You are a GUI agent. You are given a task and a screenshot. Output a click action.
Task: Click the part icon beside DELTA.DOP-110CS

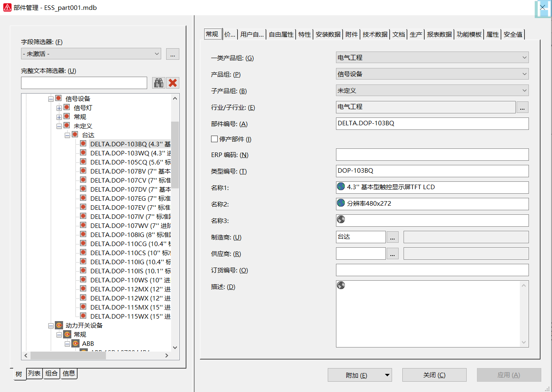[83, 252]
